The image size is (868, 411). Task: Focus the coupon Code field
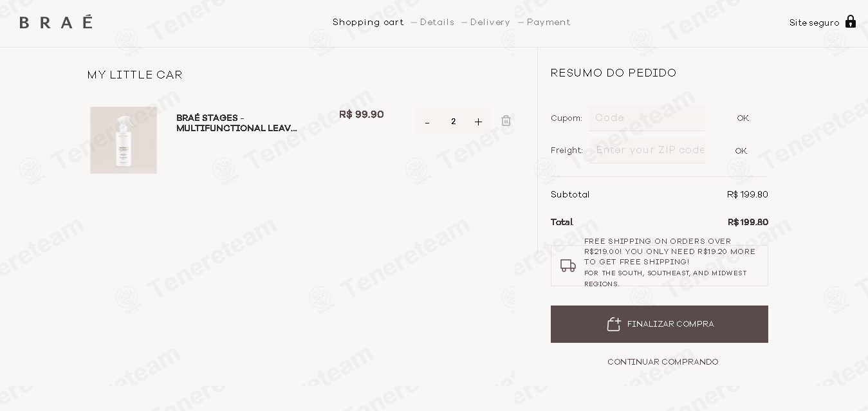point(647,118)
